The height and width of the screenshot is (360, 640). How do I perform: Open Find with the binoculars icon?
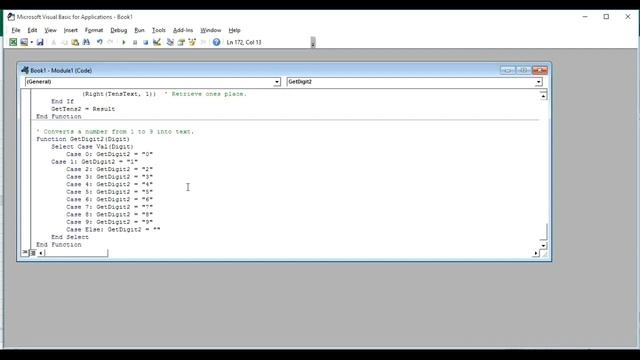pyautogui.click(x=86, y=42)
